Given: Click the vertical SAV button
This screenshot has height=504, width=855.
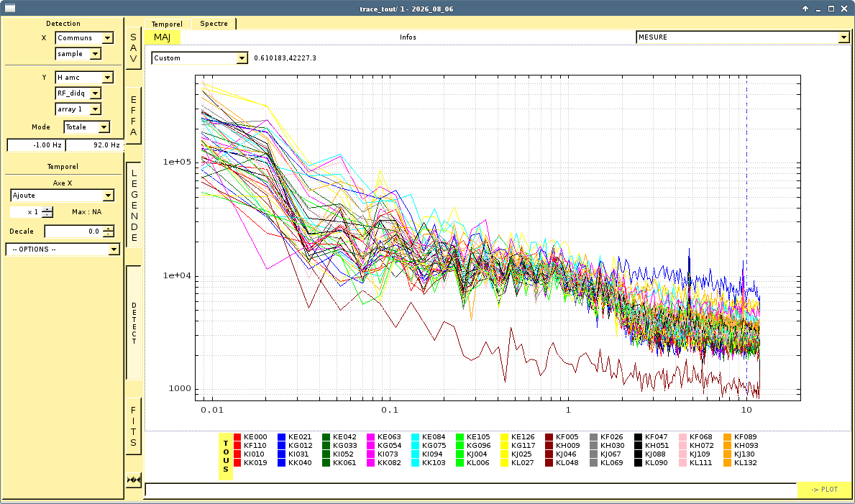Looking at the screenshot, I should 134,48.
